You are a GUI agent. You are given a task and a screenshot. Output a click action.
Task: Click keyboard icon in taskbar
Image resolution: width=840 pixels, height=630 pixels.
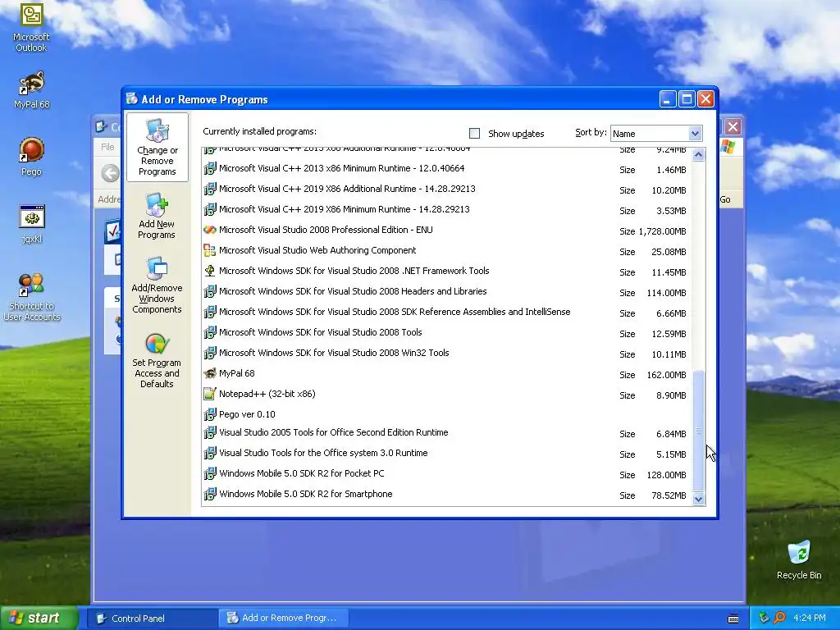pos(733,619)
